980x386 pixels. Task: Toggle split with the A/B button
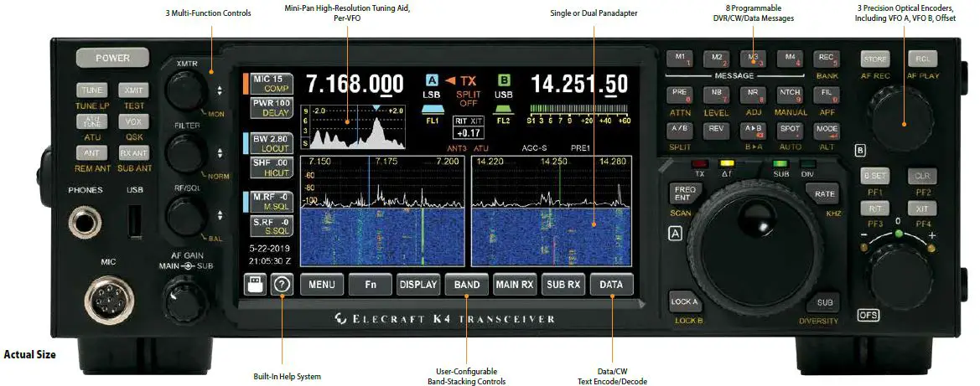tap(680, 131)
